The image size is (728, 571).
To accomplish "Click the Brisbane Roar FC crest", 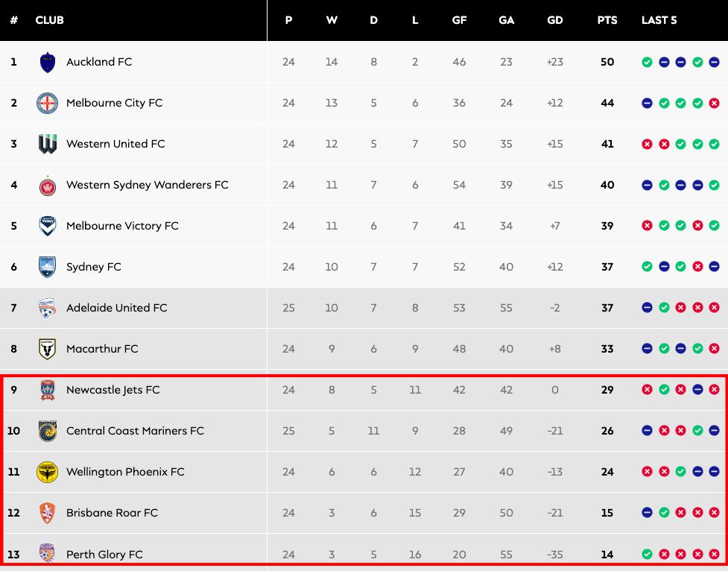I will point(48,513).
